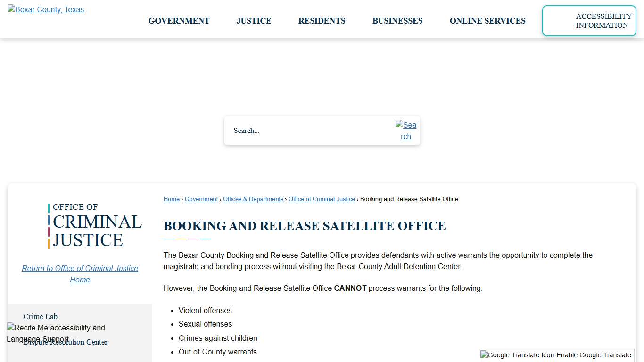Screen dimensions: 644x362
Task: Select Crime Lab in the sidebar
Action: pyautogui.click(x=41, y=316)
